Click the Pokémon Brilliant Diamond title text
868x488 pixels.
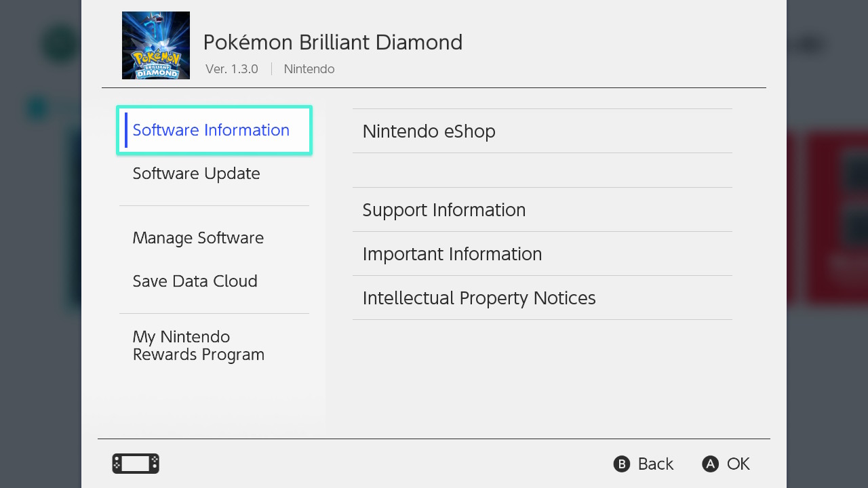point(333,42)
